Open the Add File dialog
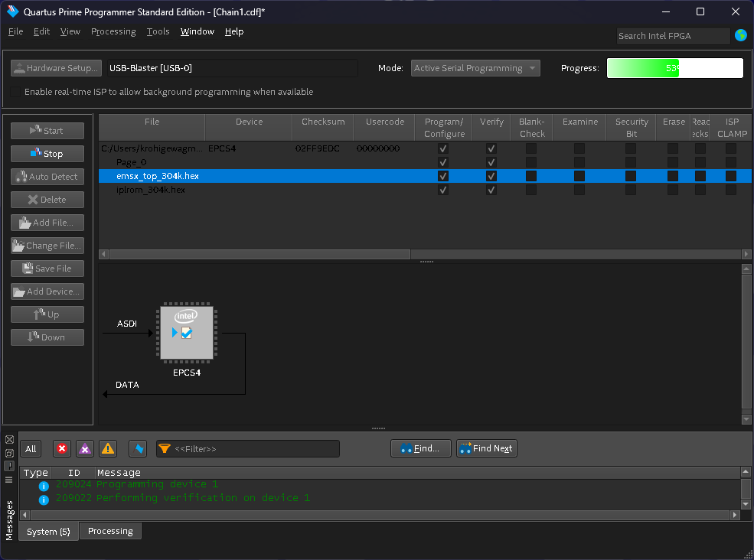This screenshot has width=754, height=560. point(47,223)
